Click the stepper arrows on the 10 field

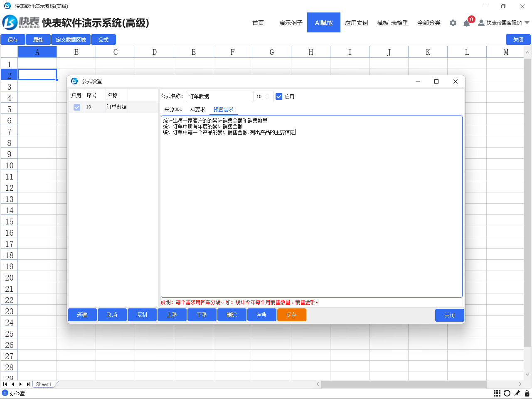[267, 96]
